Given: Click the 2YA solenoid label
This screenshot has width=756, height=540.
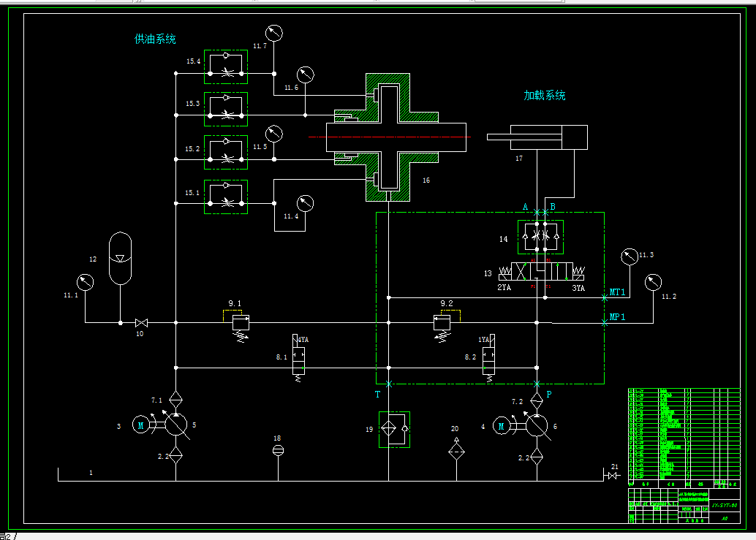Looking at the screenshot, I should pos(504,287).
